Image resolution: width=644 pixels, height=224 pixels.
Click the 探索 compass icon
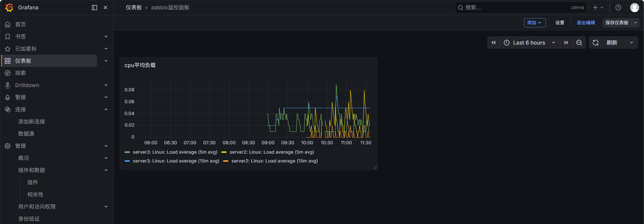[x=8, y=73]
